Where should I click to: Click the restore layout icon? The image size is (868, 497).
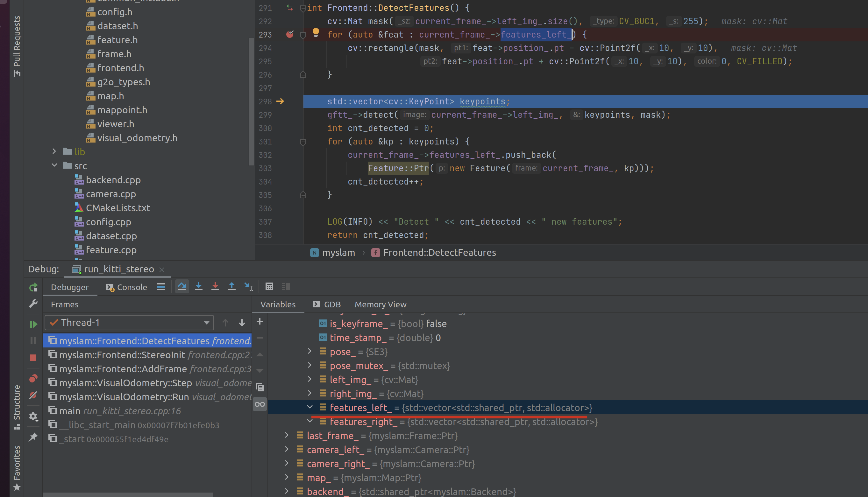(286, 286)
